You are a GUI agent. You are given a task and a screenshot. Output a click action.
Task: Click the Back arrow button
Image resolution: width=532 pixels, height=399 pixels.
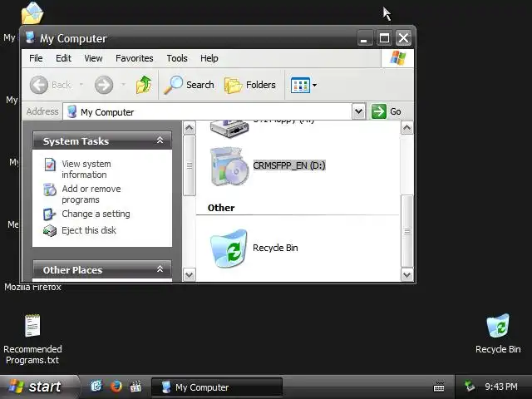click(39, 85)
